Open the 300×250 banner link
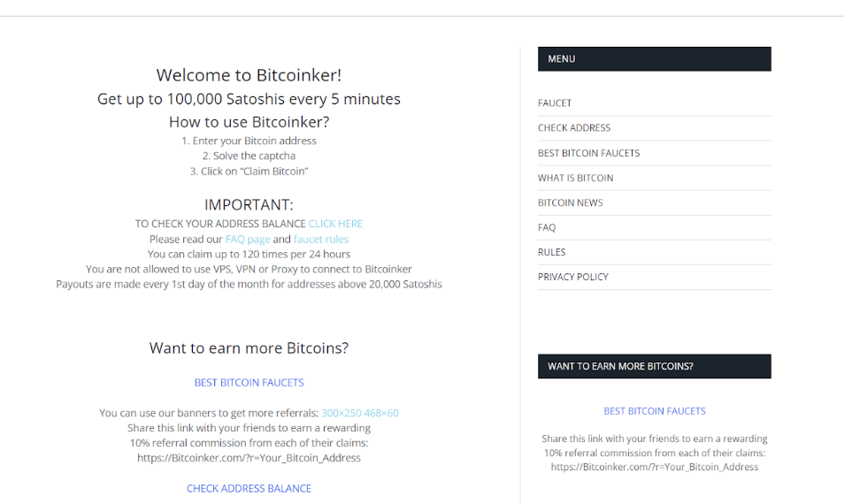 coord(341,413)
